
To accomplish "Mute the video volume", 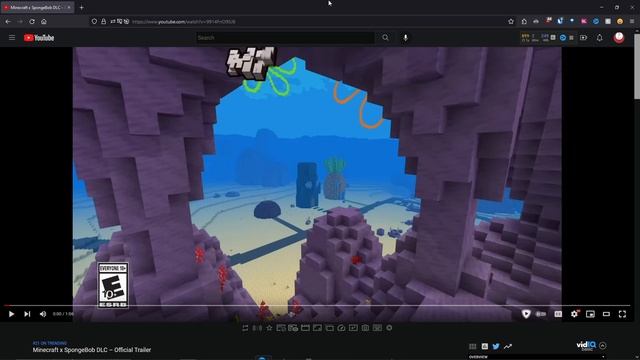I will tap(43, 314).
